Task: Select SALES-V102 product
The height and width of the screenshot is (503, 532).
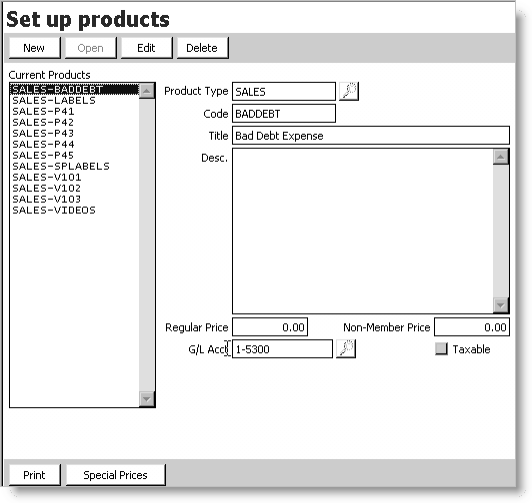Action: point(74,188)
